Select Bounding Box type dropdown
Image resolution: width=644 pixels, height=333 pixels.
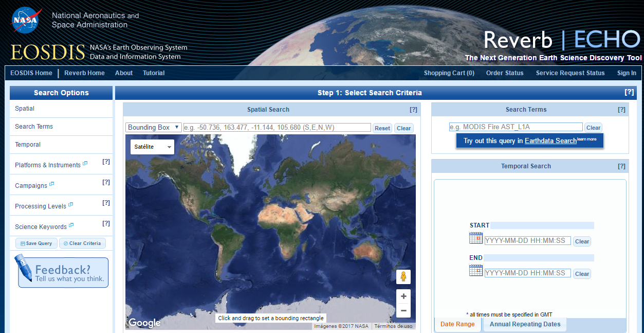(153, 127)
